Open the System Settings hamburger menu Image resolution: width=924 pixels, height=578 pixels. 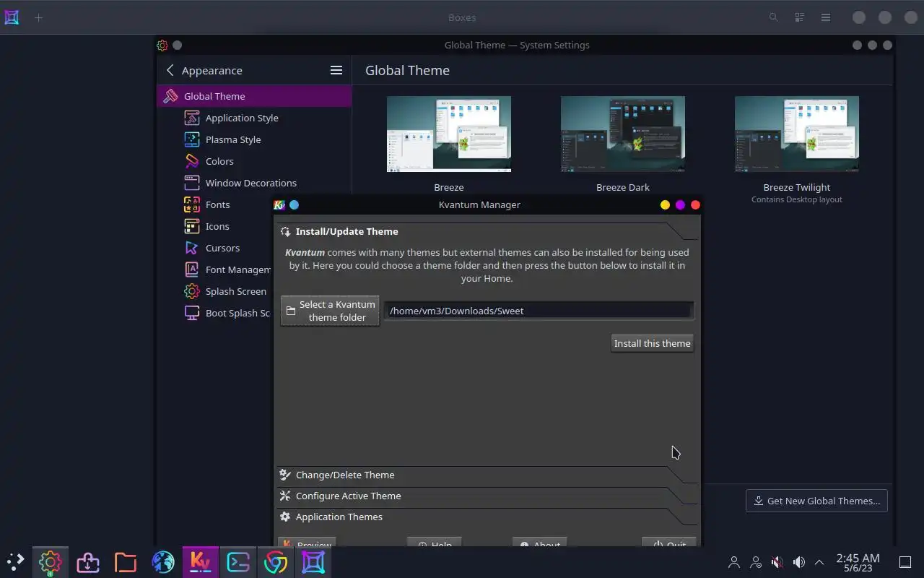pos(336,70)
